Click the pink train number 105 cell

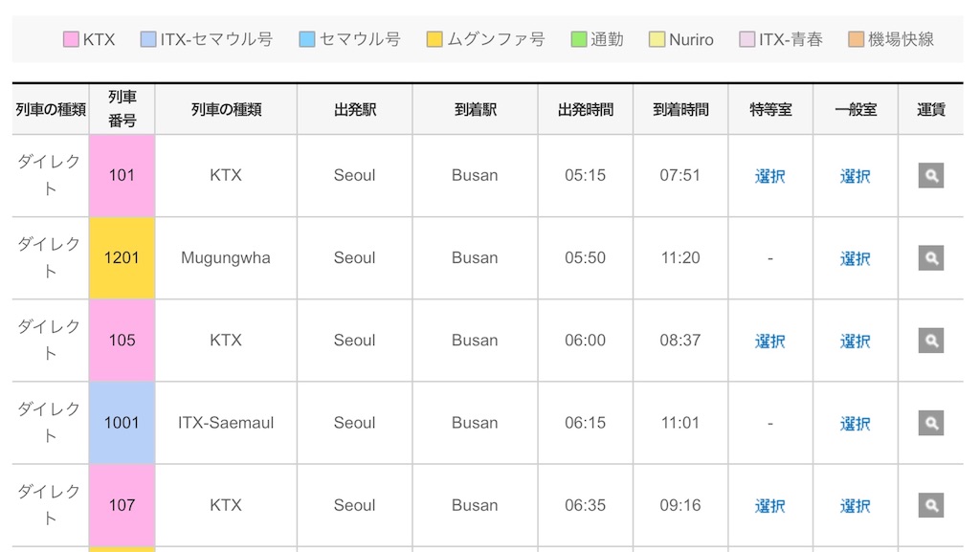(122, 341)
